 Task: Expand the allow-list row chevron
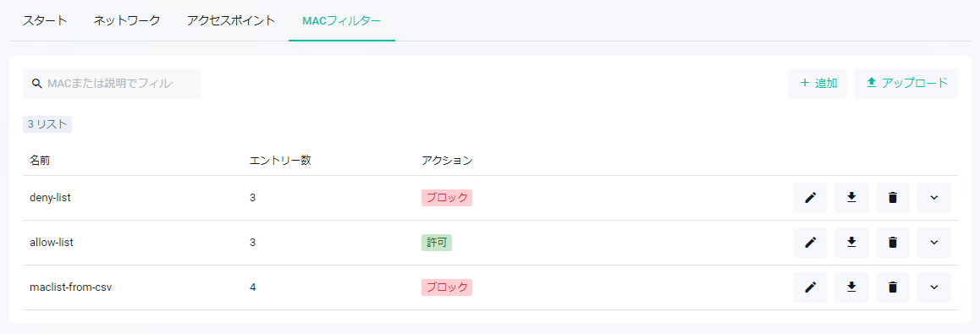pyautogui.click(x=933, y=243)
